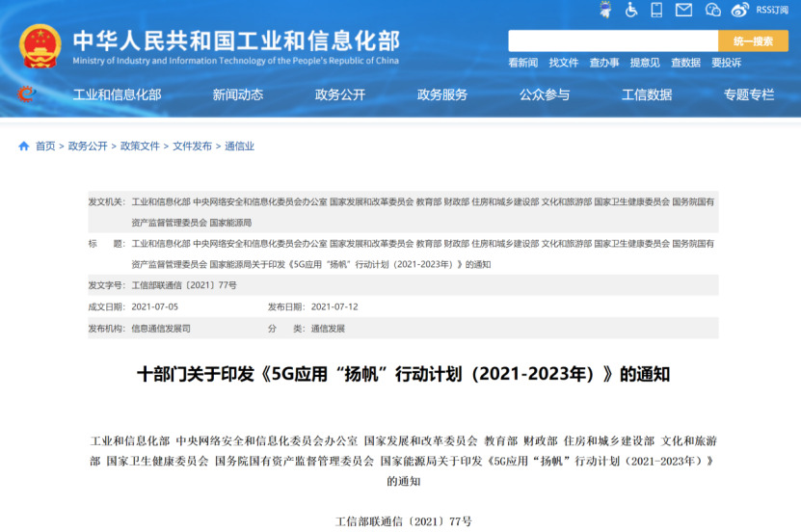Open 要投诉 quick link
This screenshot has height=532, width=801.
pyautogui.click(x=726, y=63)
